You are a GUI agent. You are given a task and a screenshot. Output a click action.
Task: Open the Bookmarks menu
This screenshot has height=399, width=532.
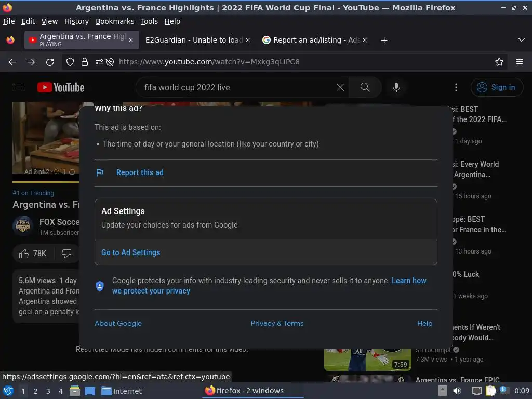(115, 21)
